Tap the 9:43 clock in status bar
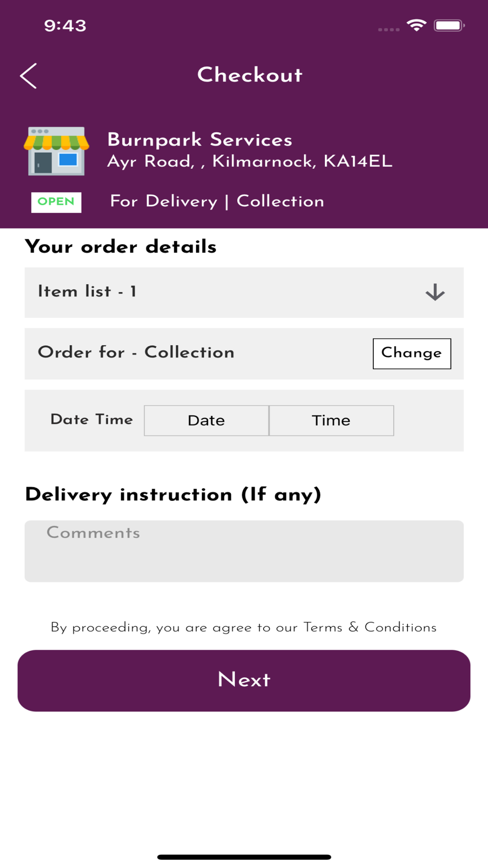This screenshot has width=488, height=868. click(65, 25)
